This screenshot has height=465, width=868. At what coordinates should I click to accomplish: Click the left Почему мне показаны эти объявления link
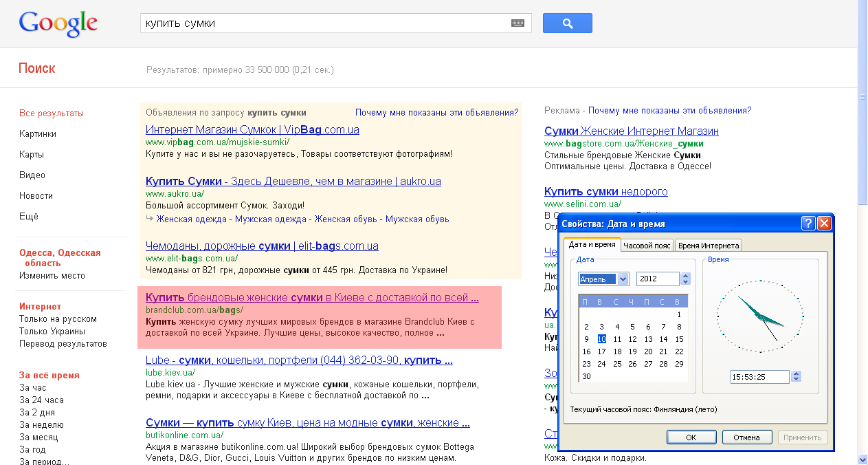(437, 113)
